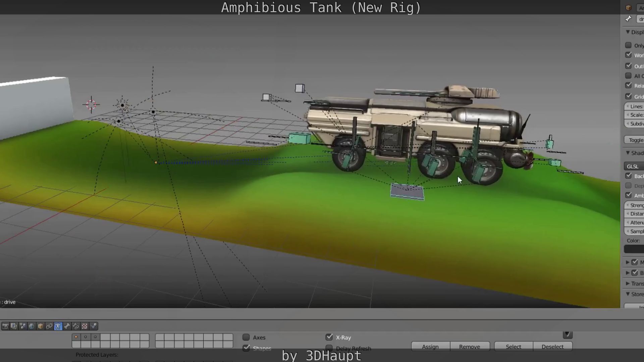
Task: Expand the Motion Tracking panel arrow
Action: (x=628, y=262)
